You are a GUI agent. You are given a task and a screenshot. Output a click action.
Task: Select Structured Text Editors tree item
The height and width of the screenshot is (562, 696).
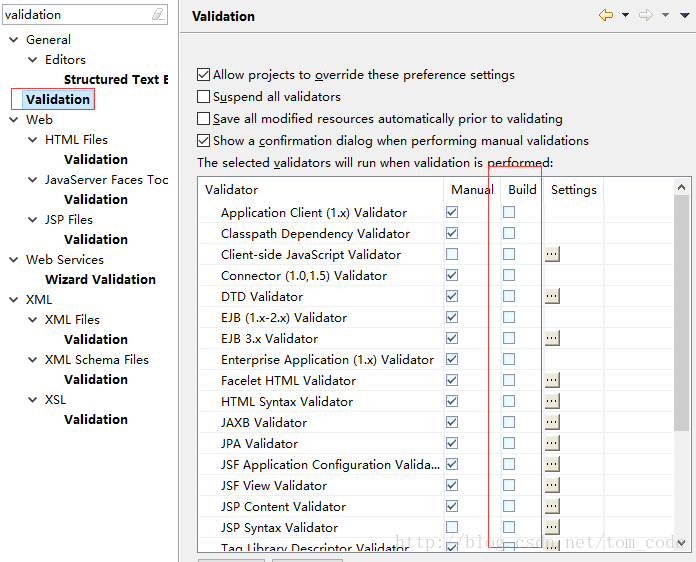pyautogui.click(x=116, y=79)
